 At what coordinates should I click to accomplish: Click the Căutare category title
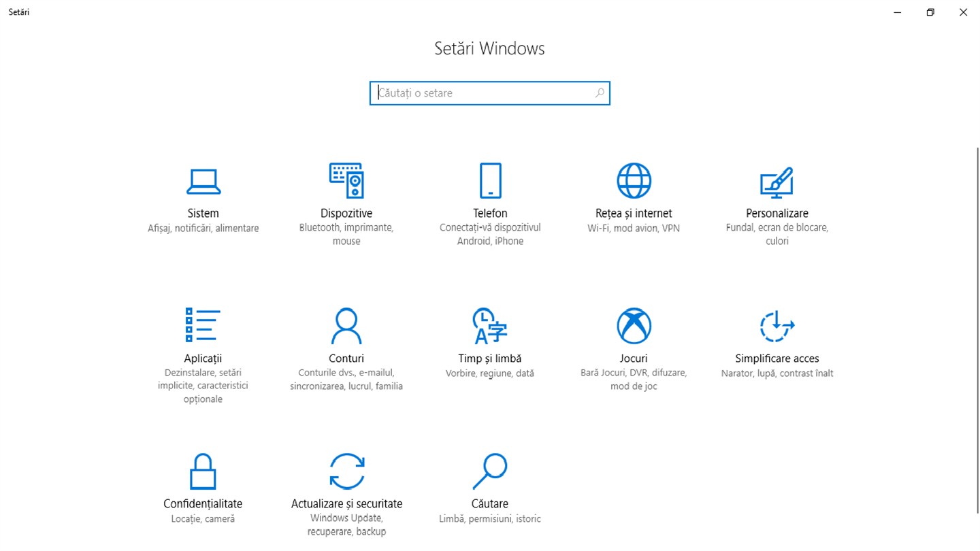(x=490, y=504)
